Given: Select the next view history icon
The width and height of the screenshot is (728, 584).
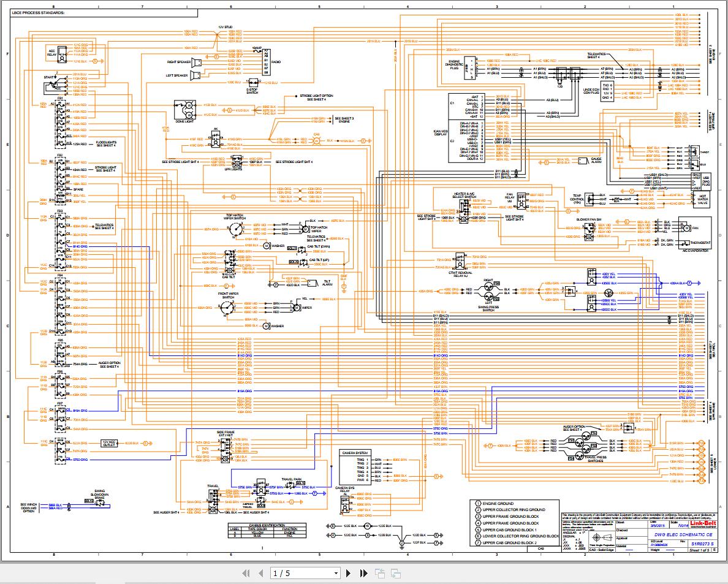Looking at the screenshot, I should 396,573.
